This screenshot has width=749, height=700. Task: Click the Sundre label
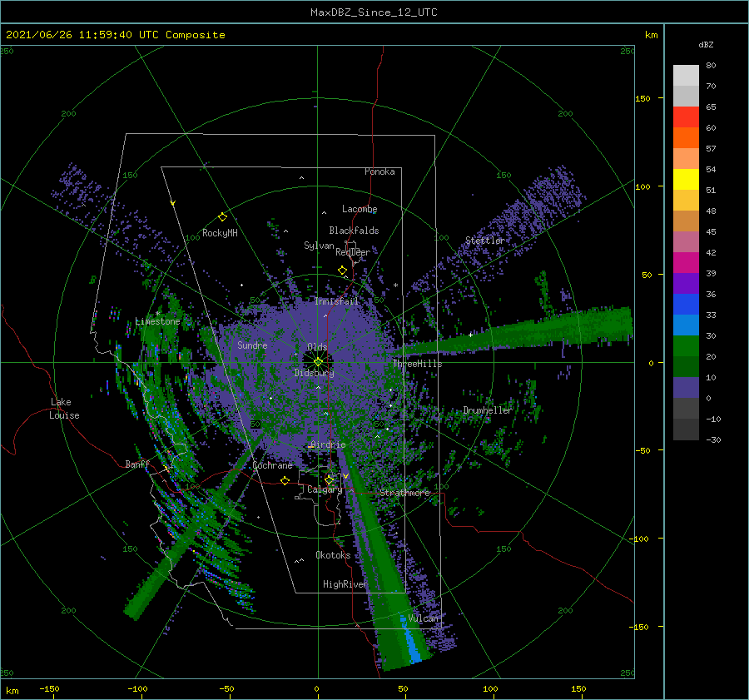(x=252, y=345)
